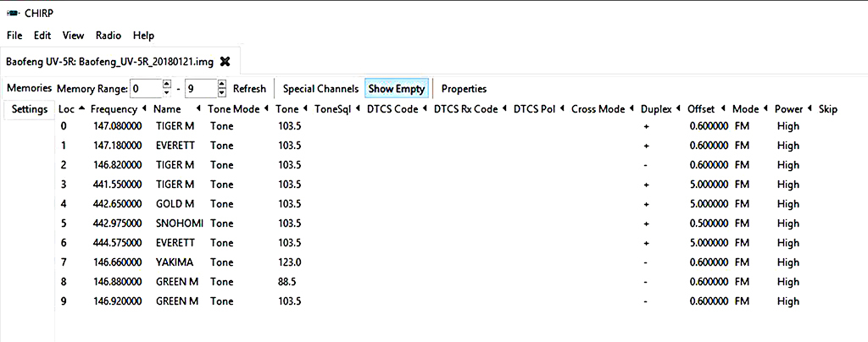Click the CHIRP radio icon in title bar

pyautogui.click(x=14, y=14)
